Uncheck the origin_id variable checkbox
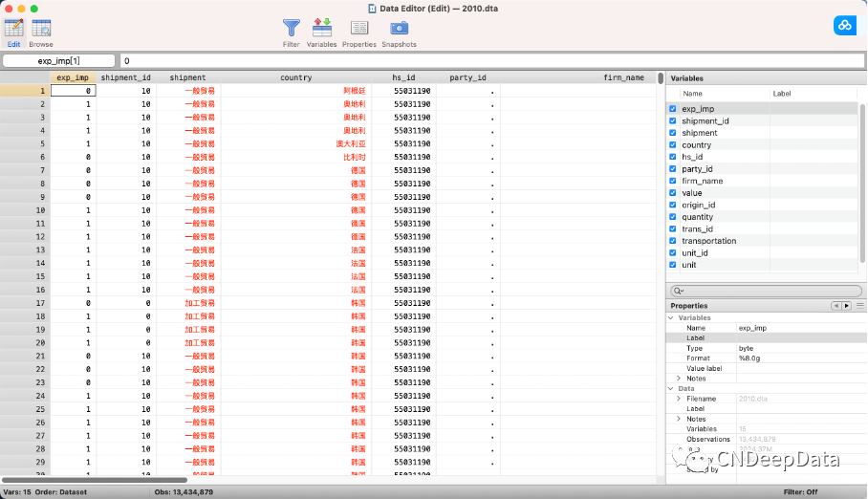Viewport: 868px width, 499px height. (x=673, y=205)
